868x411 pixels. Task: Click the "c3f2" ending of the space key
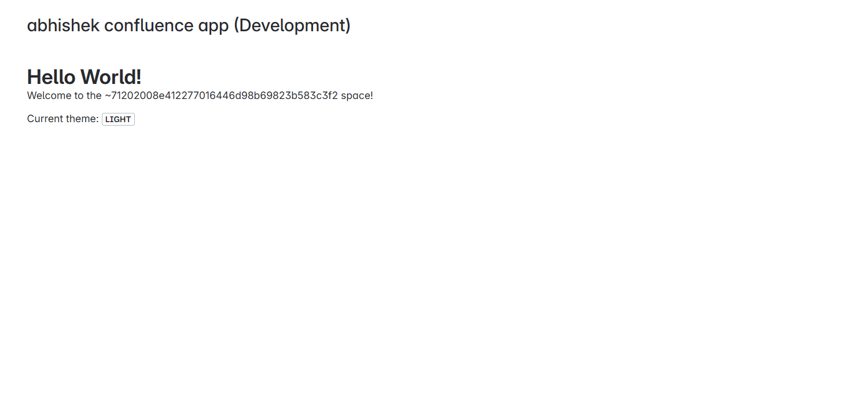click(328, 96)
